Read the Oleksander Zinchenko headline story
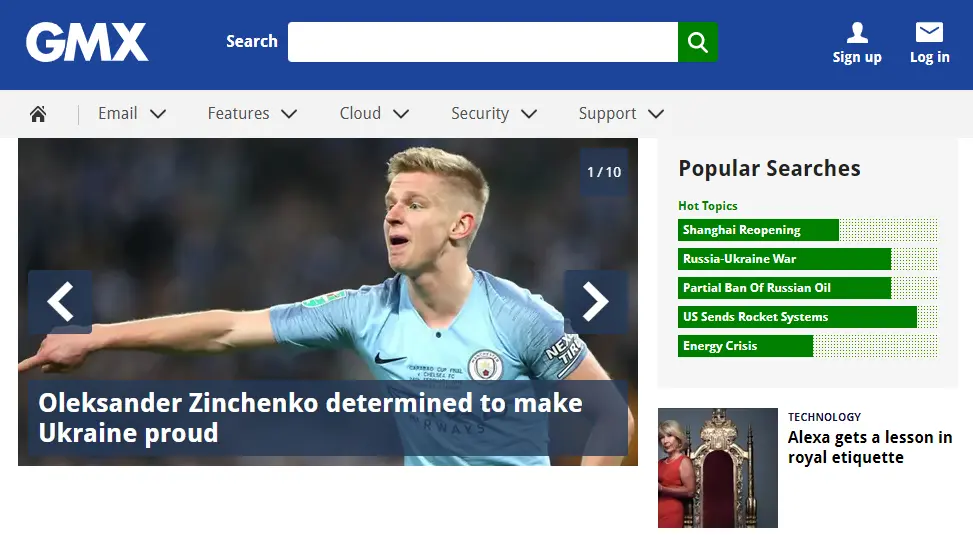This screenshot has height=539, width=973. click(310, 418)
